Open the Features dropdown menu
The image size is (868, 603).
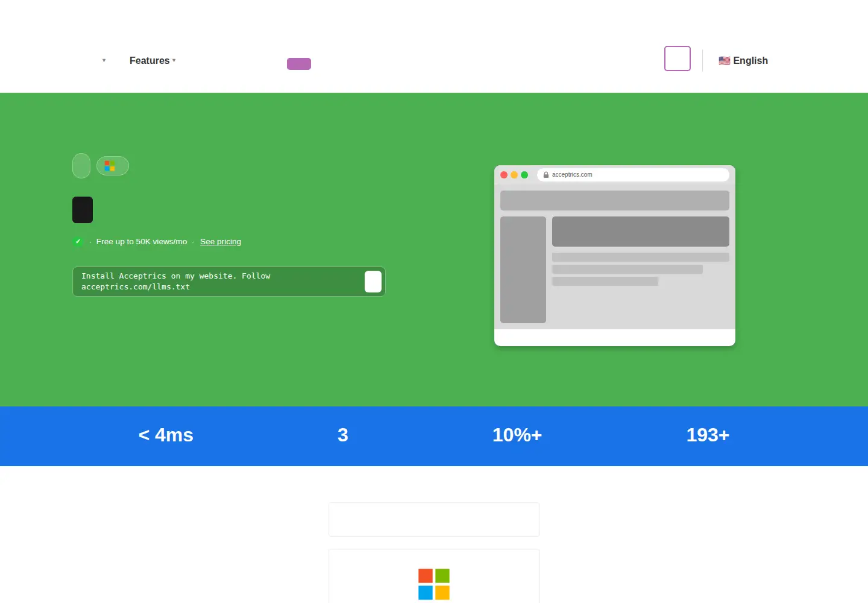(x=153, y=60)
